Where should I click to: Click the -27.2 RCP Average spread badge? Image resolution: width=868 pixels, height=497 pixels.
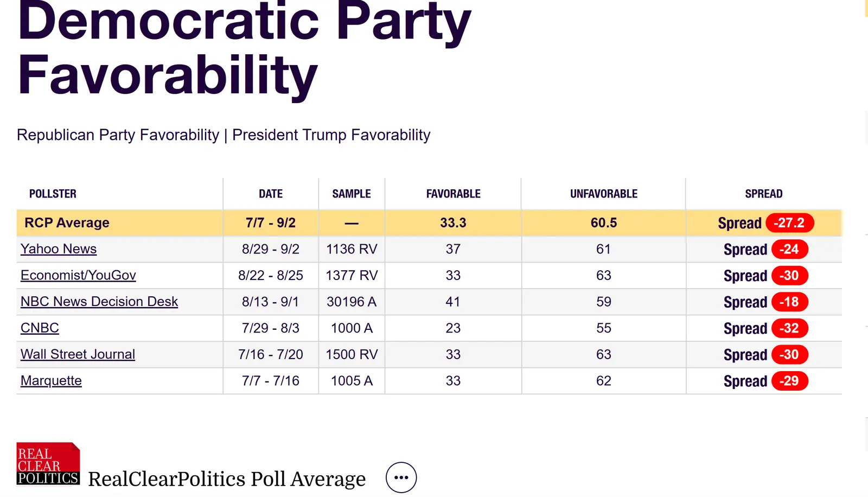[x=789, y=223]
